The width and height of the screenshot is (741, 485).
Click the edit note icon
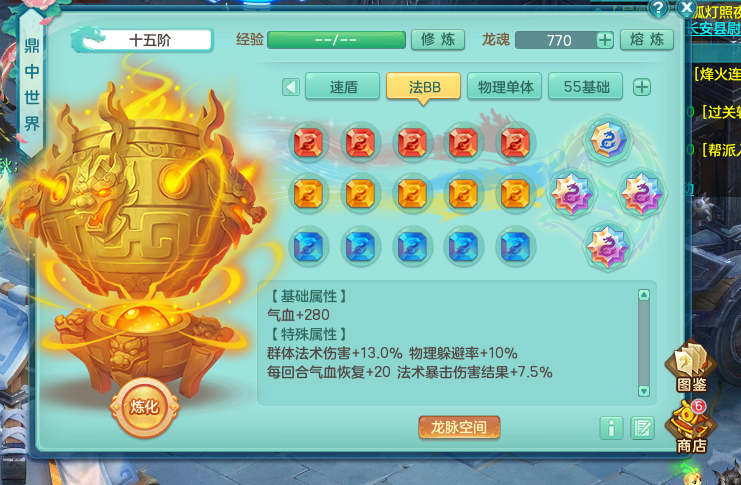(x=642, y=428)
